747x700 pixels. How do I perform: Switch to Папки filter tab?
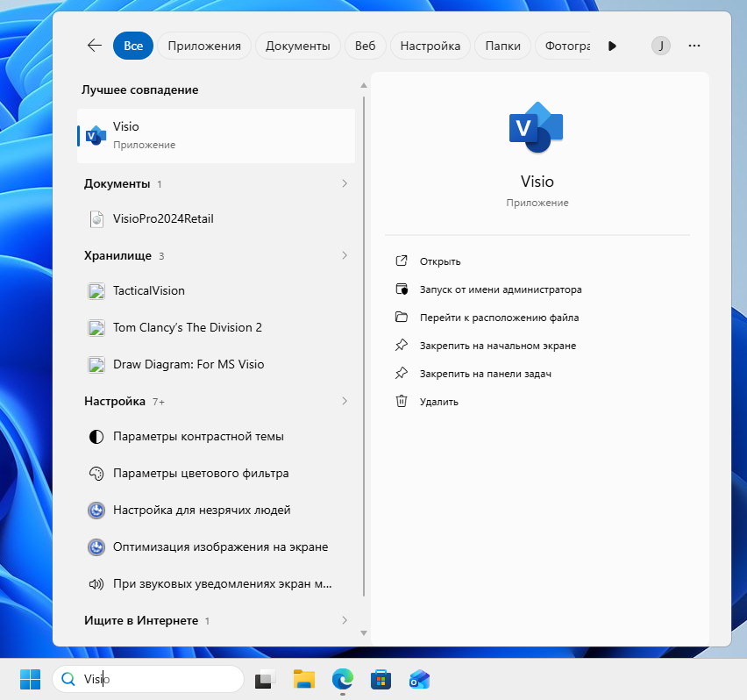502,46
